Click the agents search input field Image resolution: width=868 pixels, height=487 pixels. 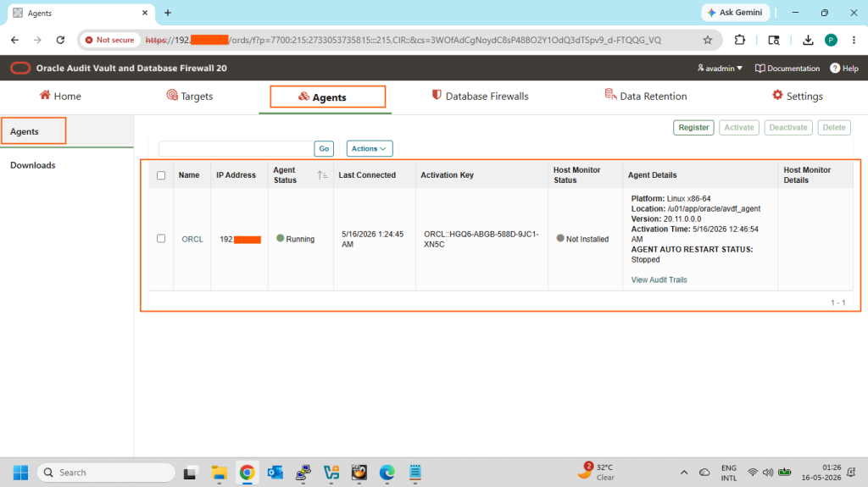click(x=236, y=148)
